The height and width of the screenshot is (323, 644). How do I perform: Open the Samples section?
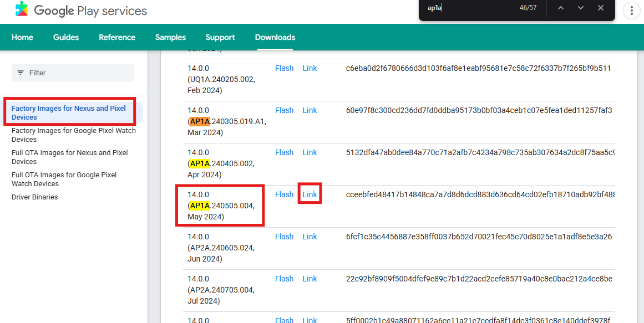pos(170,37)
